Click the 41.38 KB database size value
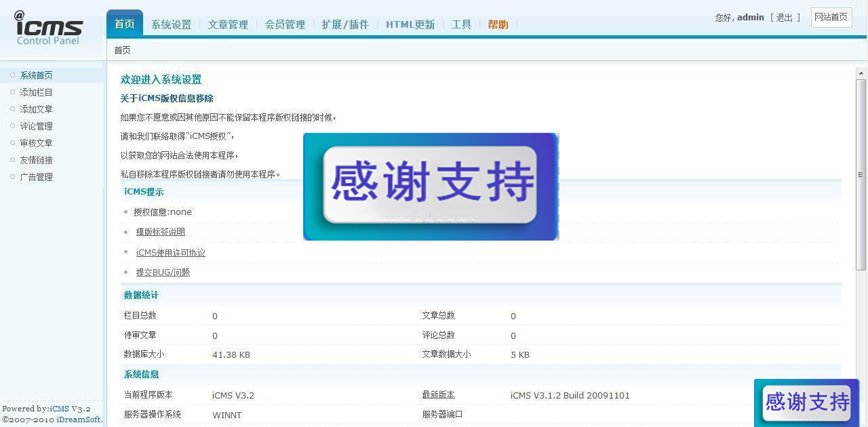The image size is (868, 427). tap(231, 354)
